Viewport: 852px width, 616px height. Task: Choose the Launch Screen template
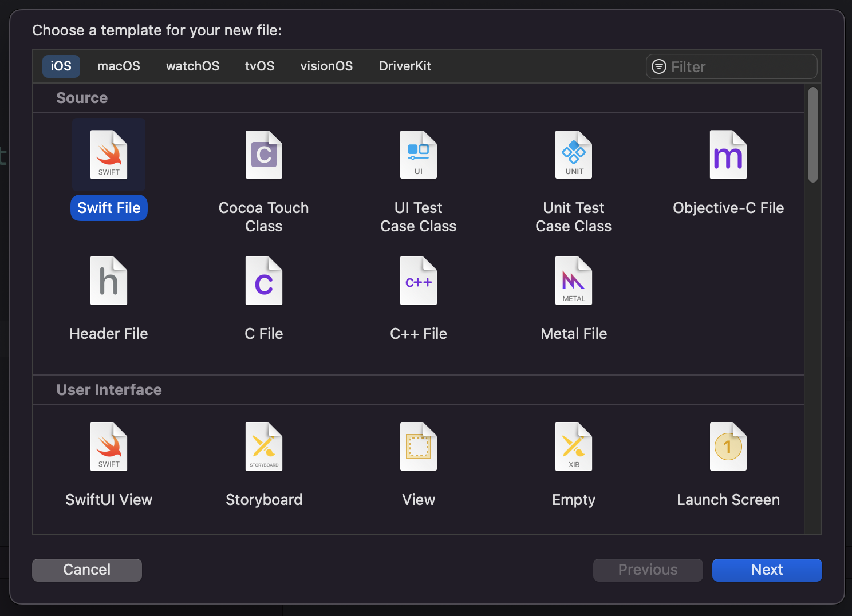(728, 465)
